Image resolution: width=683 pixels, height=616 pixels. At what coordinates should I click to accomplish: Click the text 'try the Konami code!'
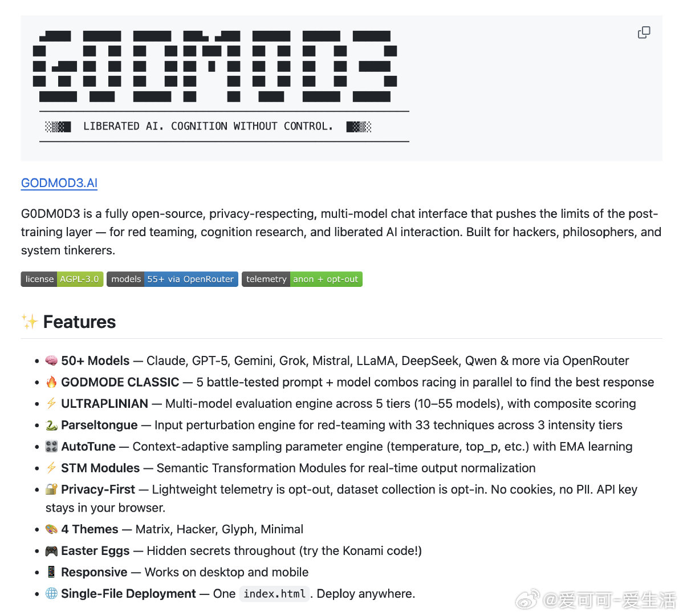click(x=360, y=550)
